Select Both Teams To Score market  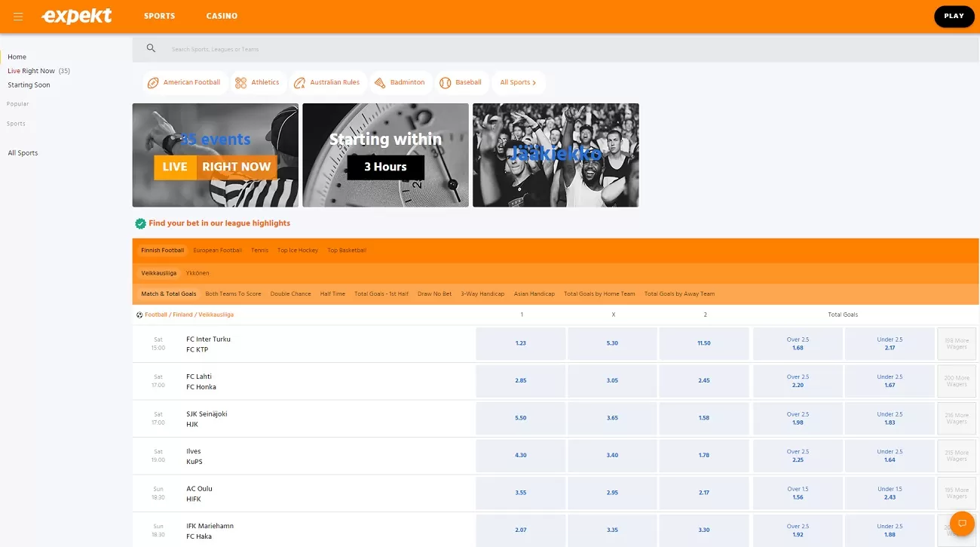[233, 294]
